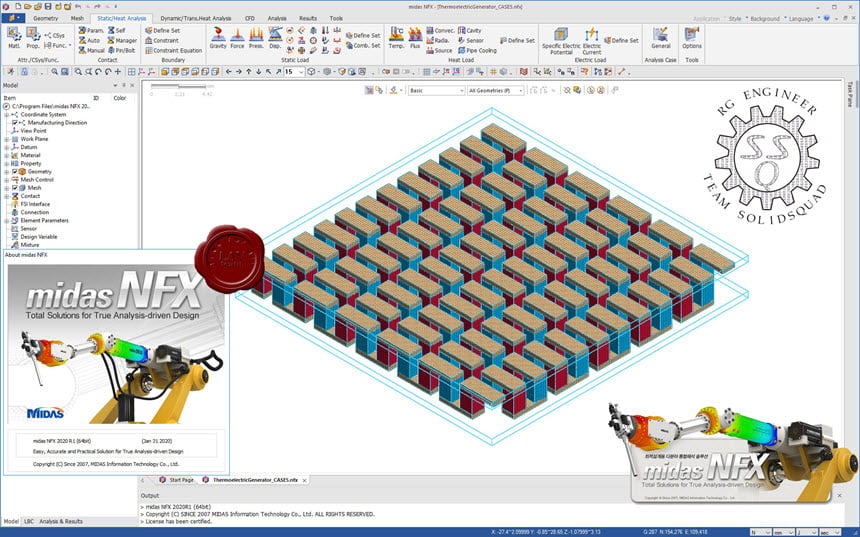Open the All Geometries filter dropdown
The image size is (860, 537).
[495, 91]
